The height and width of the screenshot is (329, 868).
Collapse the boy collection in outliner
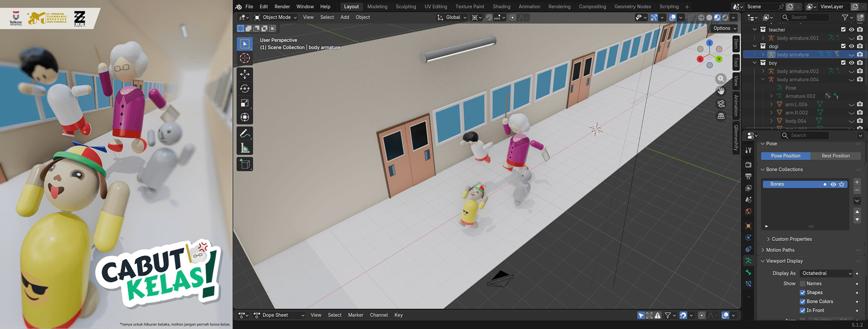(x=755, y=63)
